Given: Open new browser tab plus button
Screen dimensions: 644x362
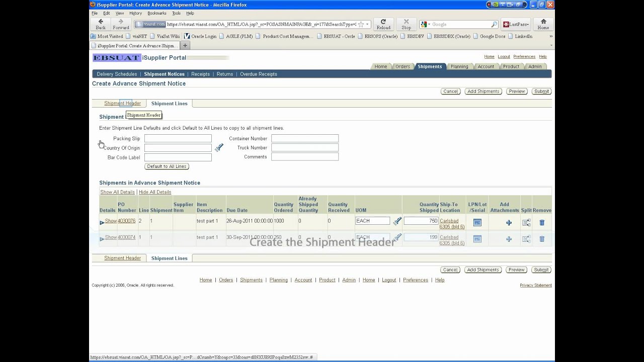Looking at the screenshot, I should pyautogui.click(x=185, y=45).
